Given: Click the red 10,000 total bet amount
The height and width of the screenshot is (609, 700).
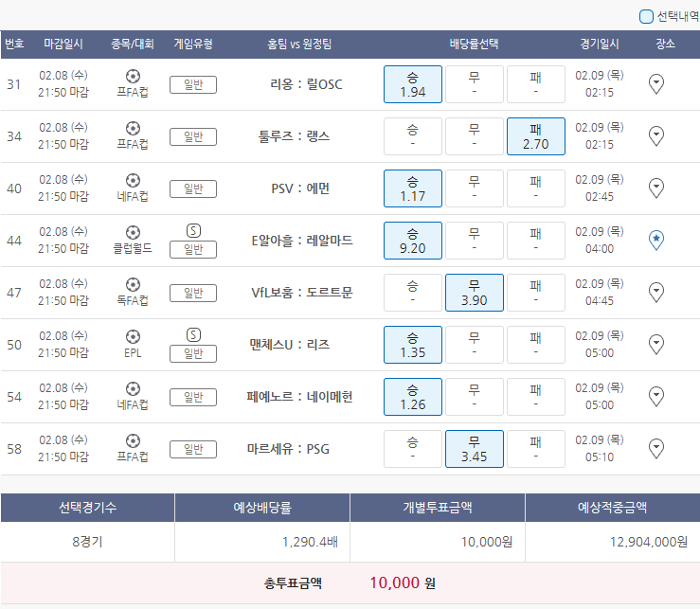Looking at the screenshot, I should (x=395, y=582).
